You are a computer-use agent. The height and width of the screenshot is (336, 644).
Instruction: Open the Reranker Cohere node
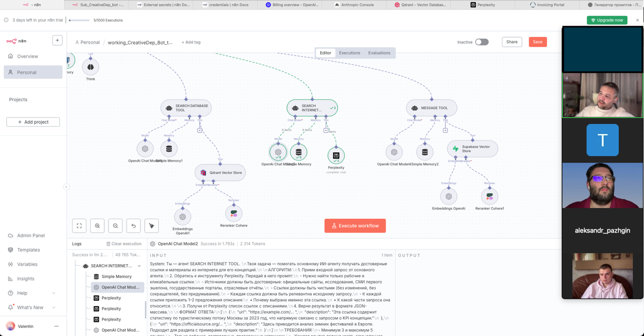click(x=233, y=213)
